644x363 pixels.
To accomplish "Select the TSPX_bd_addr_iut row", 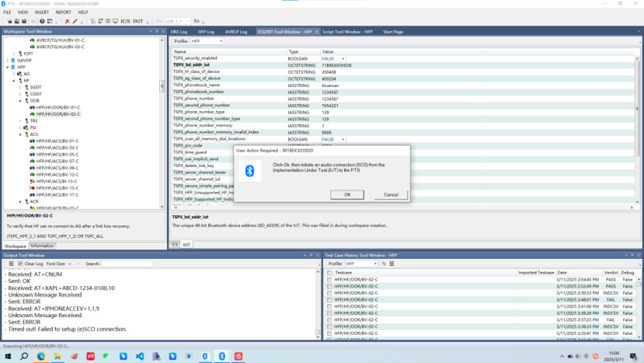I will [x=404, y=65].
